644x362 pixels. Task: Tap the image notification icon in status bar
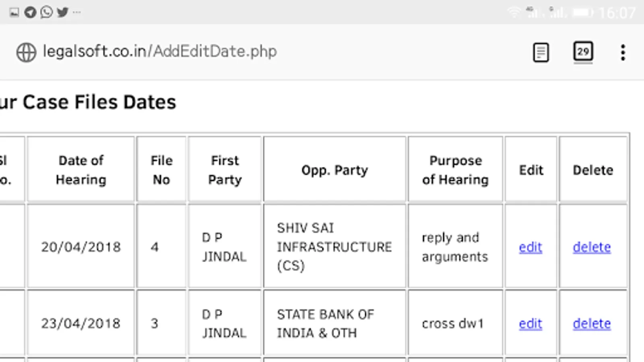tap(14, 12)
